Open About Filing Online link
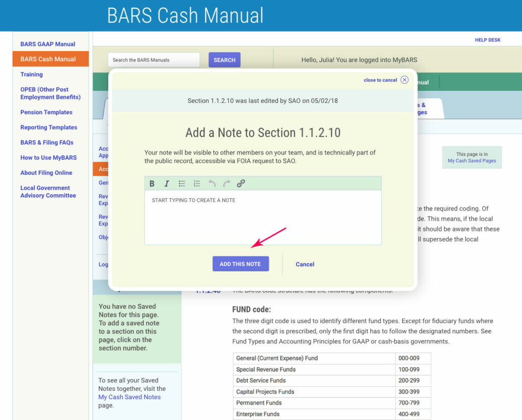522x420 pixels. 46,173
